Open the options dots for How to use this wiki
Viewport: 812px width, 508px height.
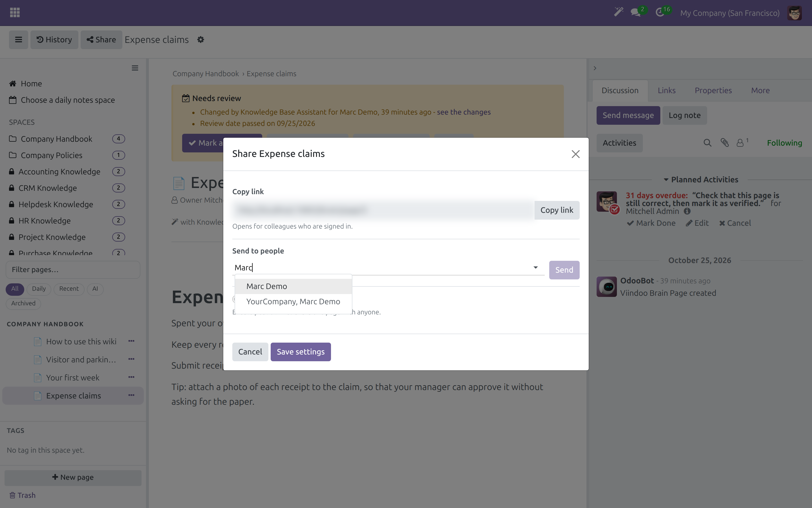(131, 341)
